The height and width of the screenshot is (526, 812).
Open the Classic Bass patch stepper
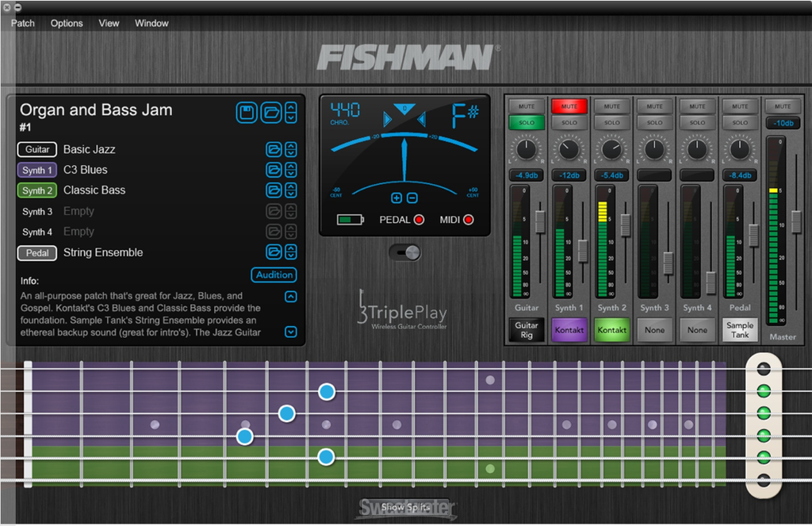(292, 190)
